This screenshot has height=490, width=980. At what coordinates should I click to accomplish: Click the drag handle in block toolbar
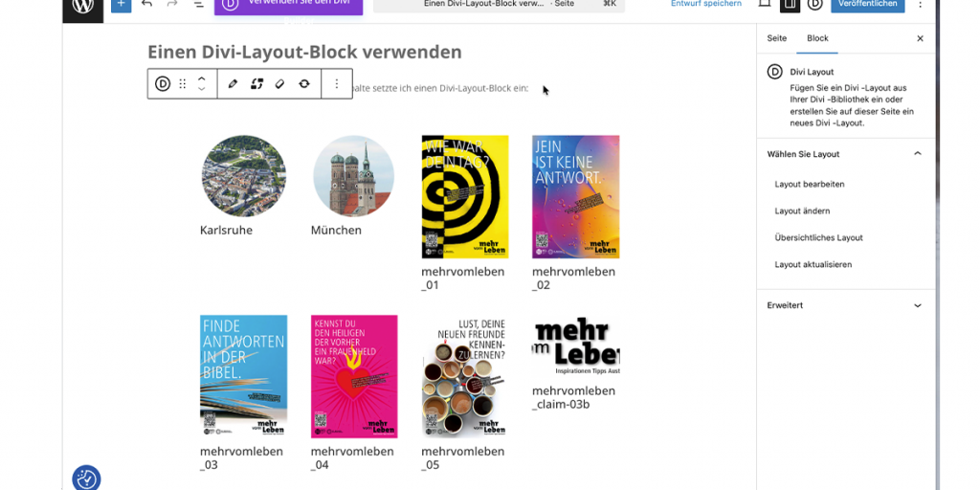click(183, 84)
